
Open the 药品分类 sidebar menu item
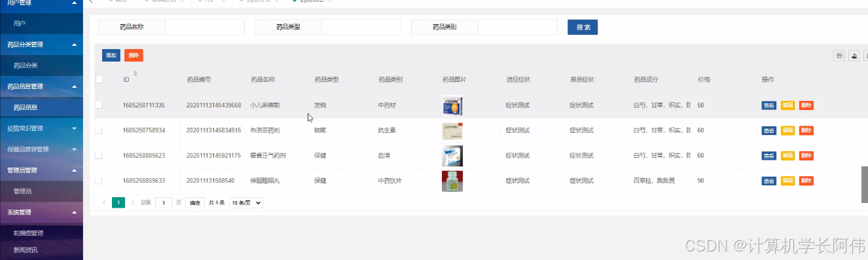tap(41, 65)
